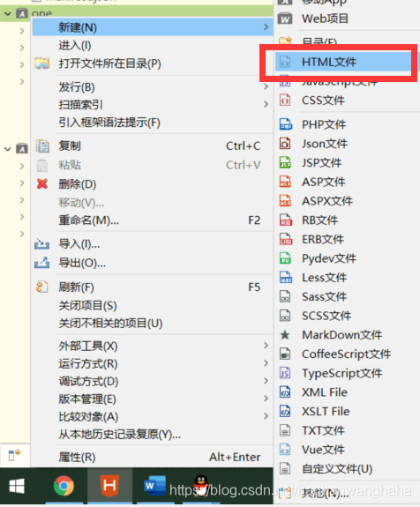Screen dimensions: 420x507
Task: Open Google Chrome from the taskbar
Action: [x=64, y=486]
